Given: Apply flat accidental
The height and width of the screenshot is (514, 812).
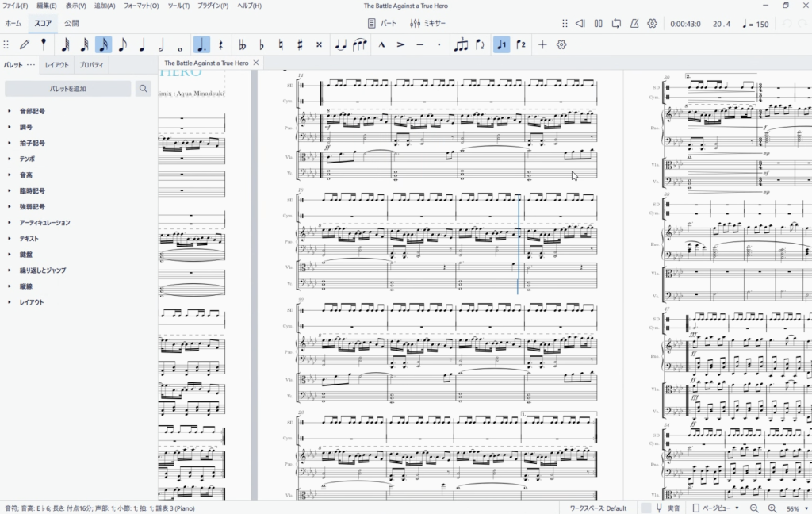Looking at the screenshot, I should point(261,44).
